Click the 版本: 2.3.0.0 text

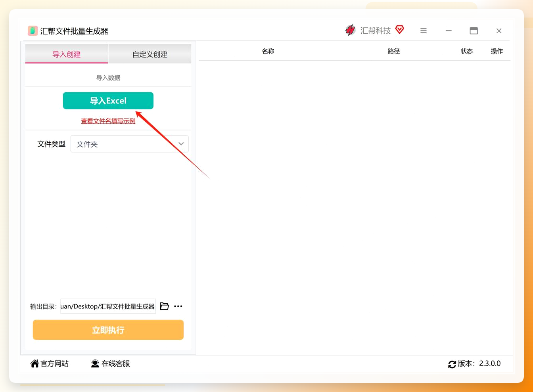(479, 363)
